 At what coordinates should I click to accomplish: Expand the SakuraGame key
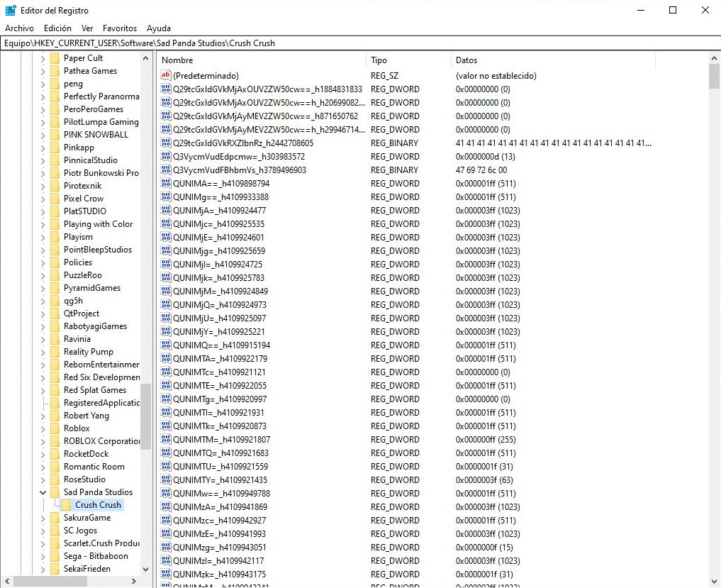(x=43, y=518)
